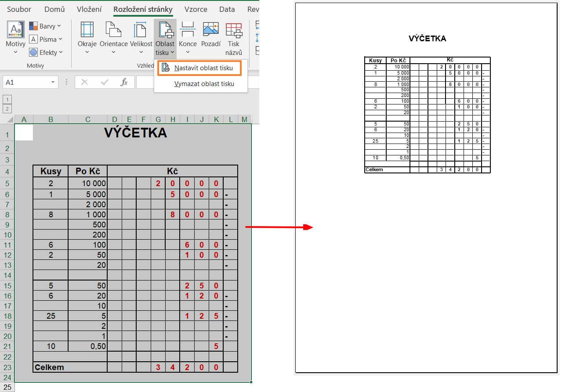The image size is (569, 392).
Task: Click the Celkem cell in row 23
Action: coord(70,367)
